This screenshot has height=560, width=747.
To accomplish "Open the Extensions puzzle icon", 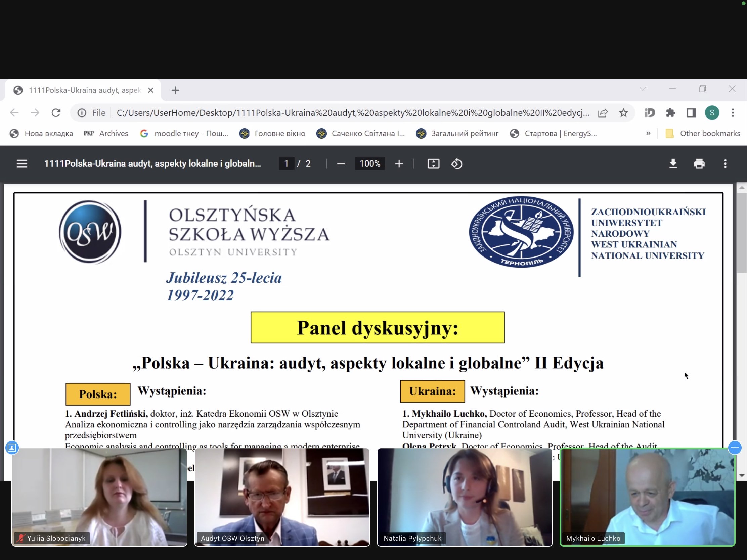I will tap(671, 113).
